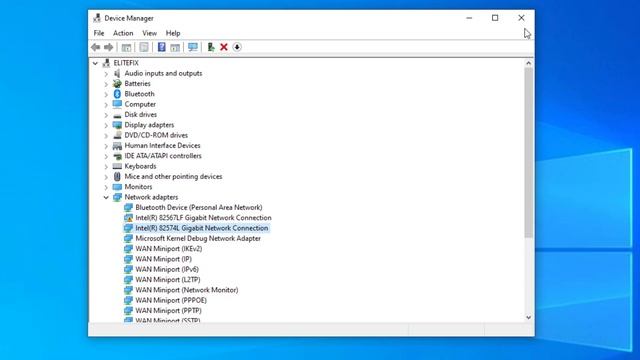Select WAN Miniport (IKEv2)
Screen dimensions: 640x360
point(169,249)
